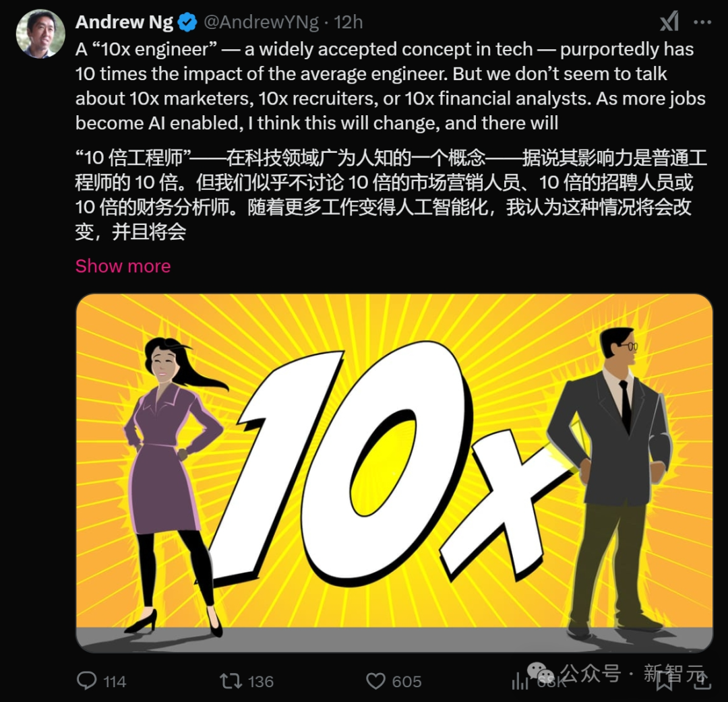Expand the tweet with Show more

click(x=123, y=266)
